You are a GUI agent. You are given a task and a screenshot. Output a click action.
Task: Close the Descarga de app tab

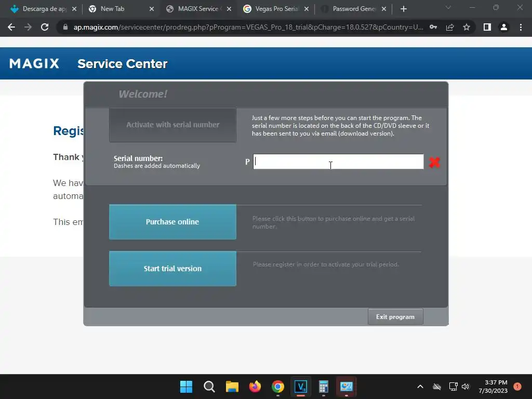pos(74,9)
